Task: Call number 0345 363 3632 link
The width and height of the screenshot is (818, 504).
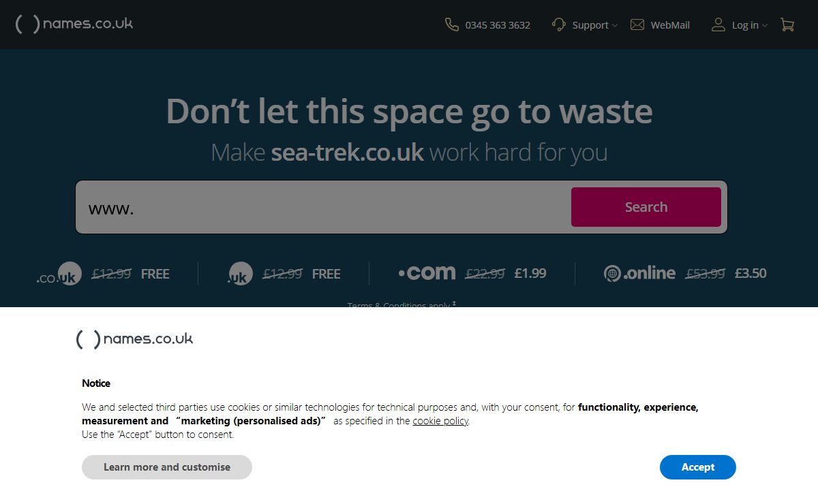Action: pyautogui.click(x=498, y=25)
